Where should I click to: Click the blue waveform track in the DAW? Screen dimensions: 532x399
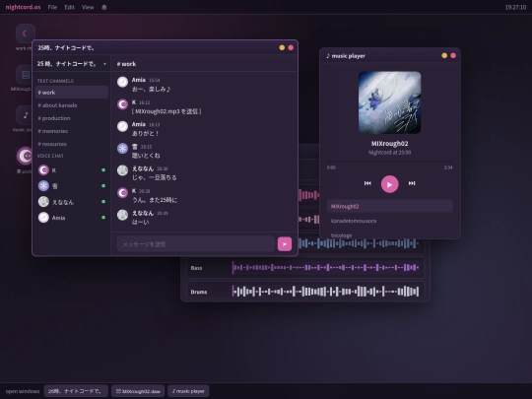pyautogui.click(x=359, y=243)
